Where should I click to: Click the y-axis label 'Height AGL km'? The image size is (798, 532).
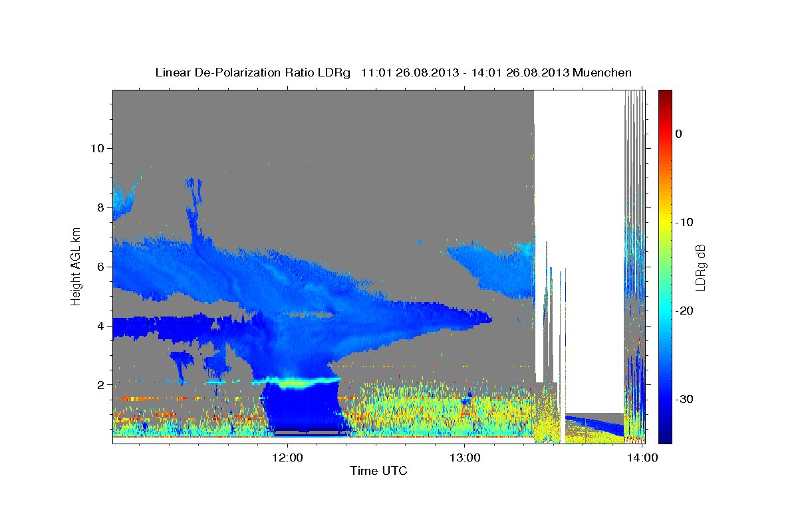(76, 267)
